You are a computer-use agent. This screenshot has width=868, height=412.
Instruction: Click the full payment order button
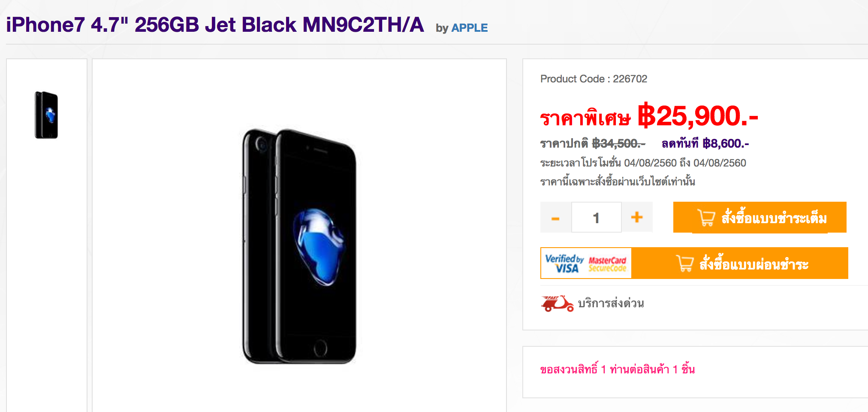[x=760, y=218]
